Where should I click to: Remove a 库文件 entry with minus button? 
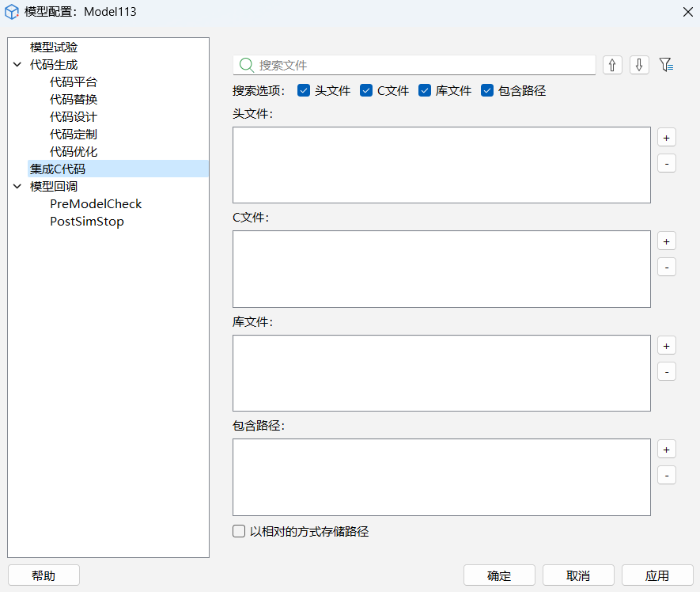click(667, 371)
